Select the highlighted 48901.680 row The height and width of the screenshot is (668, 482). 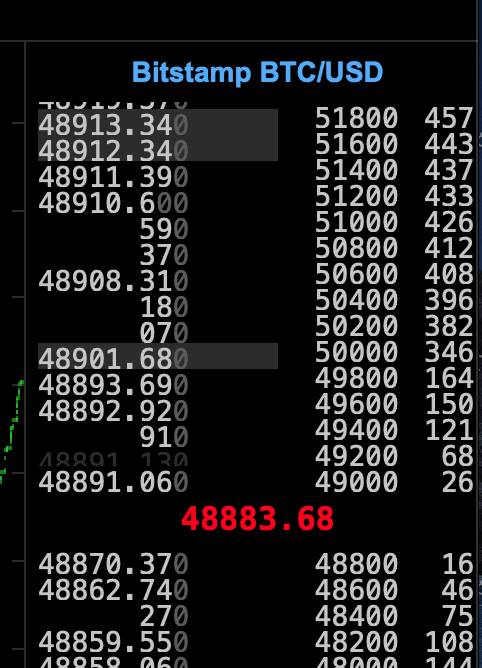pyautogui.click(x=158, y=356)
